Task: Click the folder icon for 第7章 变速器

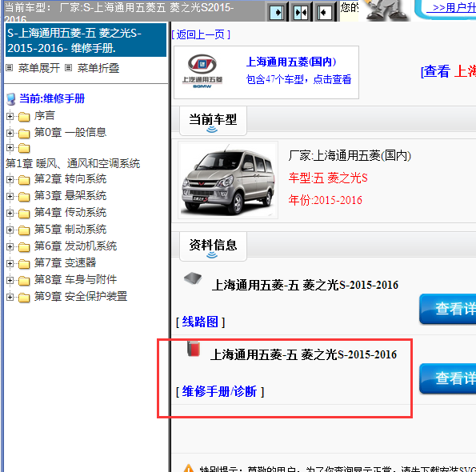Action: click(x=24, y=264)
